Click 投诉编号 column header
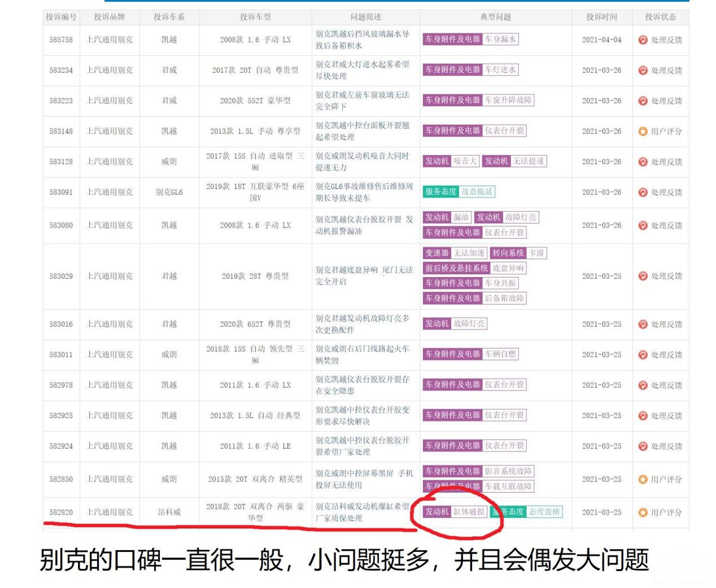Screen dimensions: 716x588 [x=61, y=17]
